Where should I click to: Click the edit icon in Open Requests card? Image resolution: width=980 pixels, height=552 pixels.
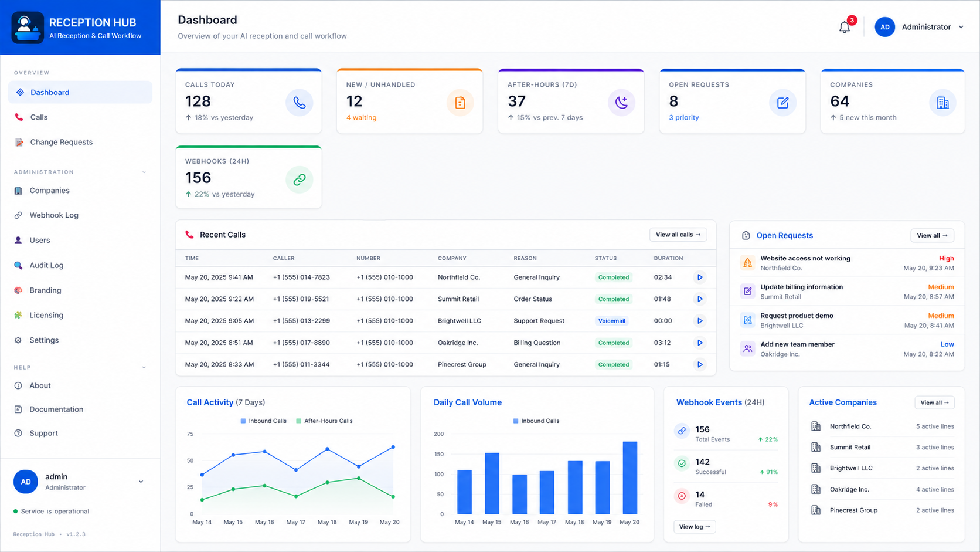[782, 103]
